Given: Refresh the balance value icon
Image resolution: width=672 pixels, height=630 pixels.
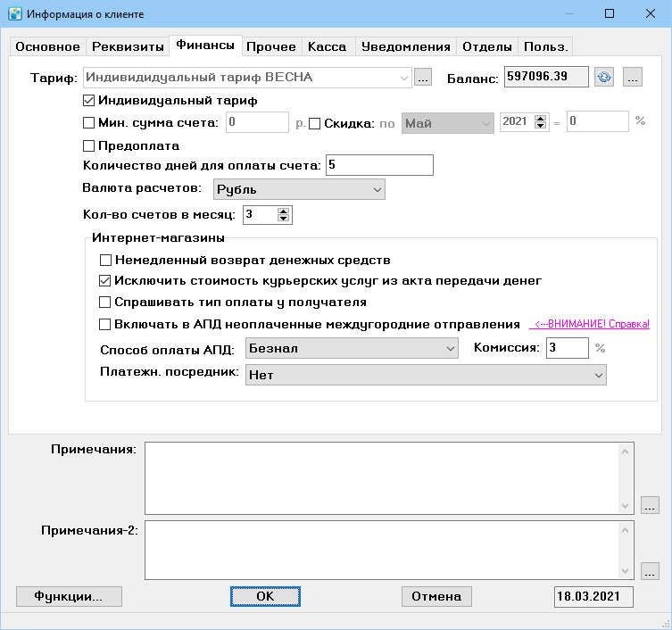Looking at the screenshot, I should (x=604, y=77).
